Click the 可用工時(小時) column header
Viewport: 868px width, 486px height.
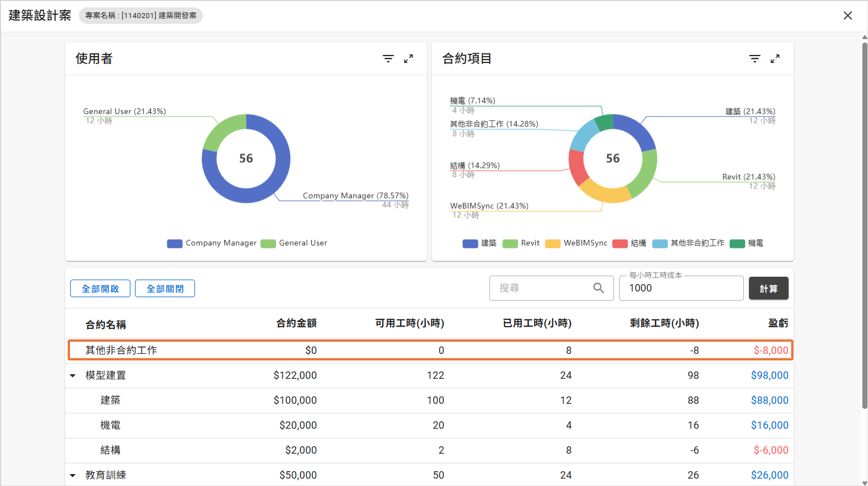[x=409, y=323]
